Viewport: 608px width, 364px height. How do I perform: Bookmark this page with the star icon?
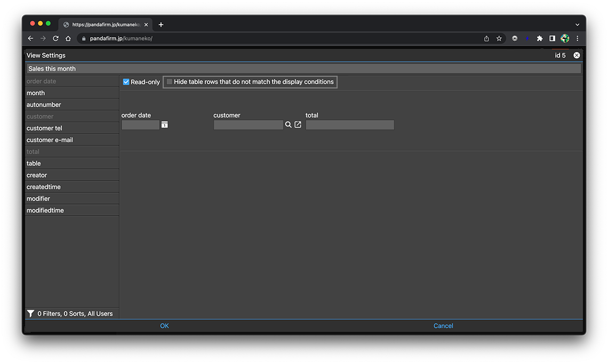tap(499, 38)
